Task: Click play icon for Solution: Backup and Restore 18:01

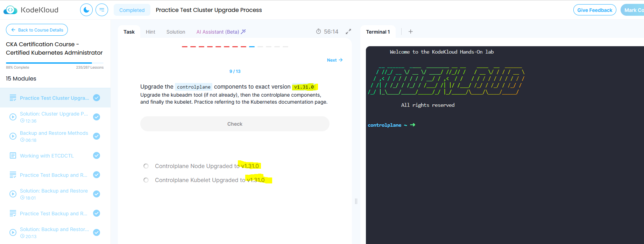Action: tap(13, 194)
